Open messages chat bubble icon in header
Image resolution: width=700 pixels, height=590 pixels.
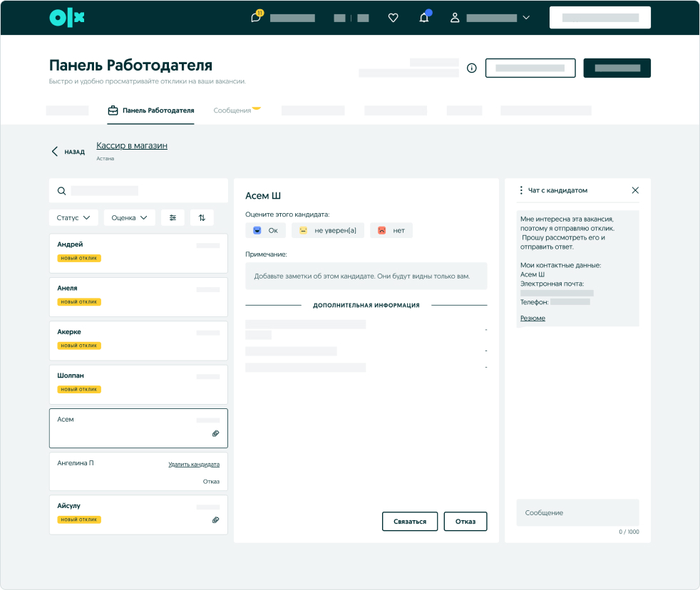pos(256,17)
